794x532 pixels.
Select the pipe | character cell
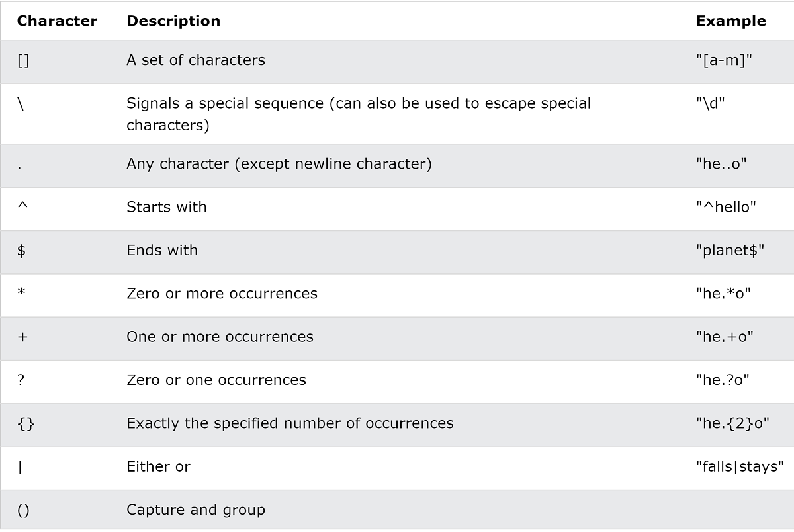click(x=20, y=467)
